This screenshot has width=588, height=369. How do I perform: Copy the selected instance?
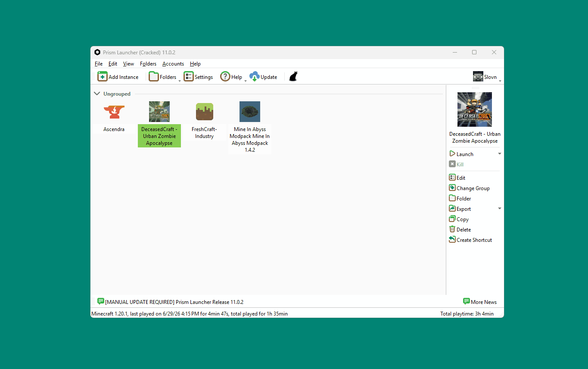pyautogui.click(x=459, y=219)
